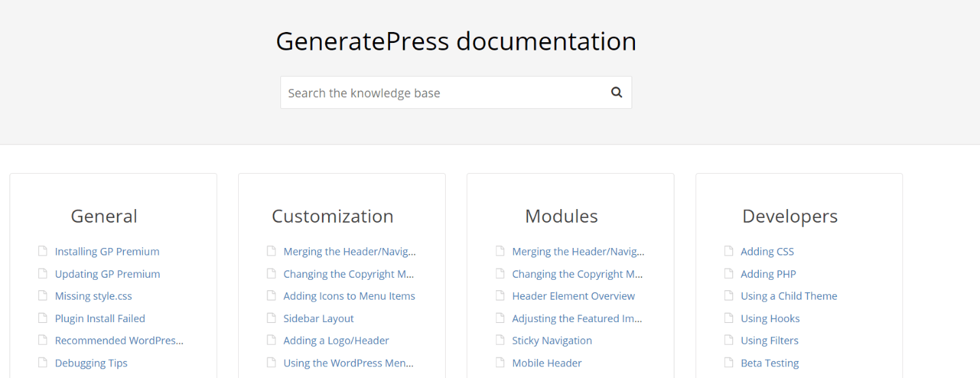Open 'Plugin Install Failed' article
The width and height of the screenshot is (980, 378).
100,318
